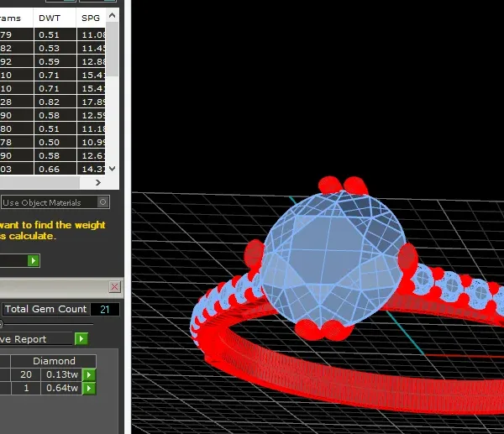The width and height of the screenshot is (504, 434).
Task: Click the table's scroll up arrow
Action: (x=113, y=15)
